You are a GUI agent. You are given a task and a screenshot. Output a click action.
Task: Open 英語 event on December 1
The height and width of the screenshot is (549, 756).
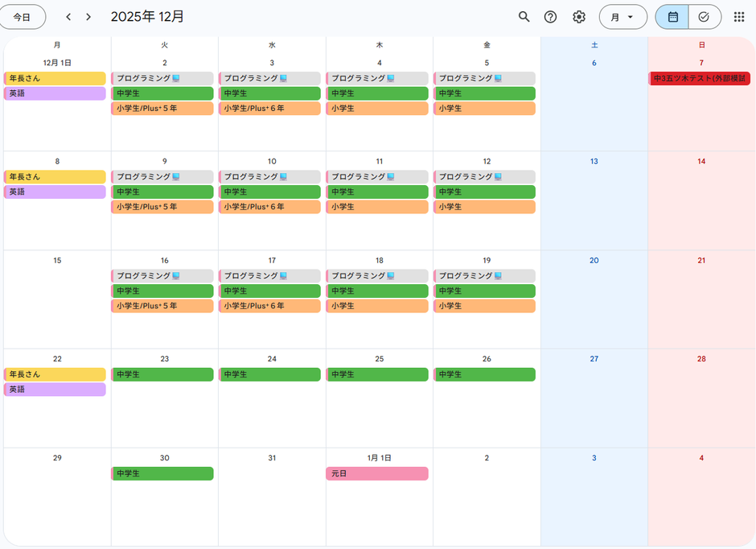point(55,93)
